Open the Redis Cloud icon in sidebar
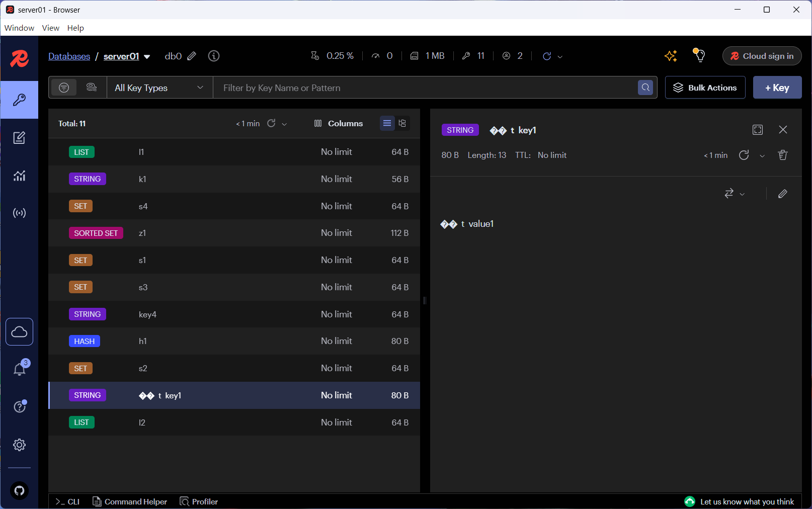The image size is (812, 509). click(x=19, y=332)
